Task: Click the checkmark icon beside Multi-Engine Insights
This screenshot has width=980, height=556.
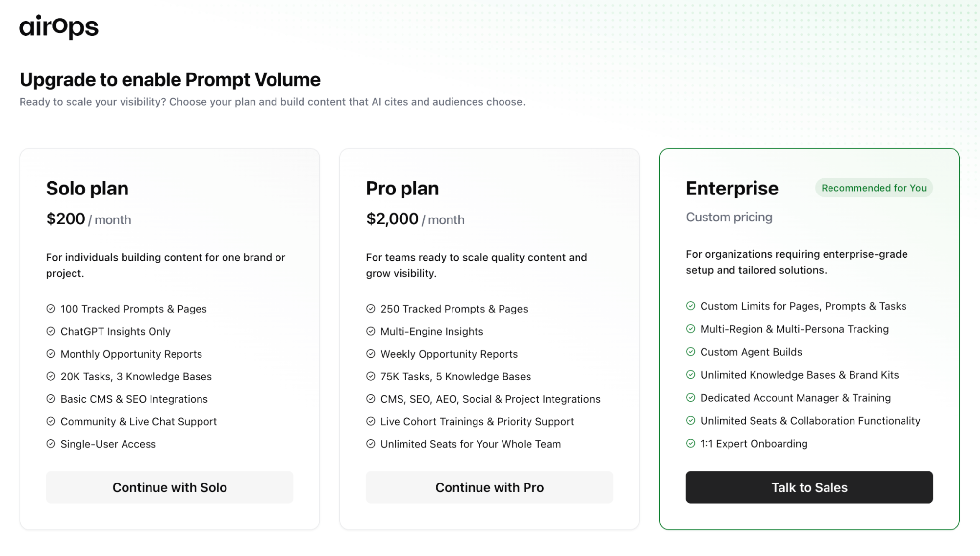Action: tap(371, 331)
